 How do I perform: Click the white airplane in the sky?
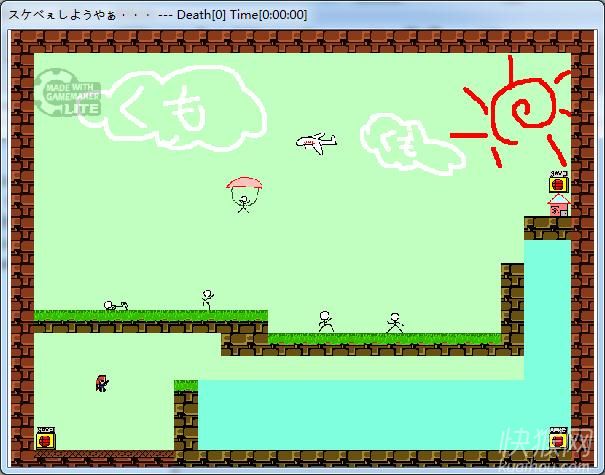316,143
